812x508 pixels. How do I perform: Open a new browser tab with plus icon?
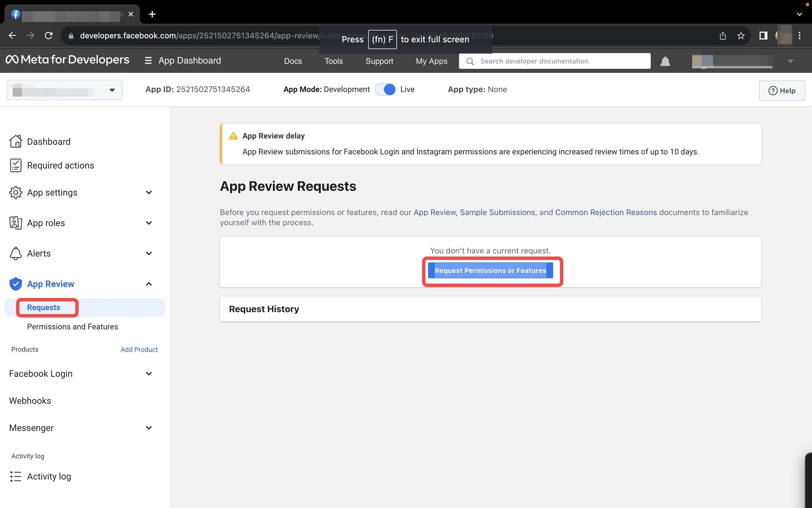pyautogui.click(x=152, y=14)
